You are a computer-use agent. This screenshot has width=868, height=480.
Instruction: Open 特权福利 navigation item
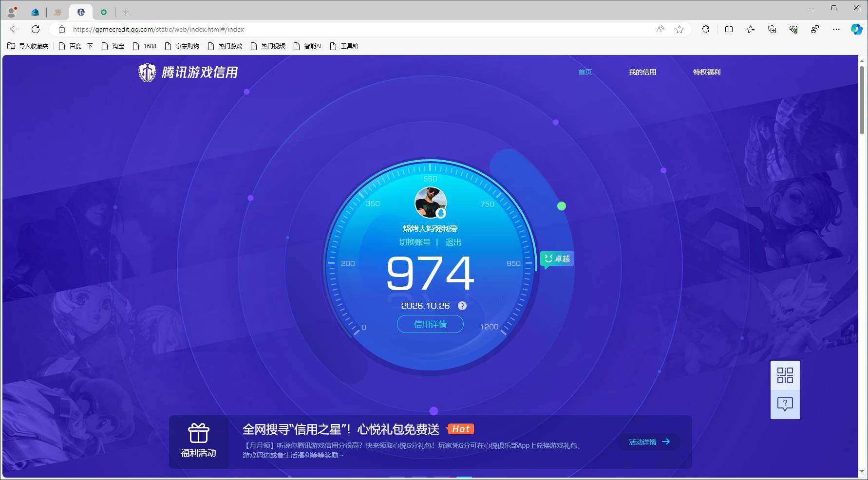(707, 72)
